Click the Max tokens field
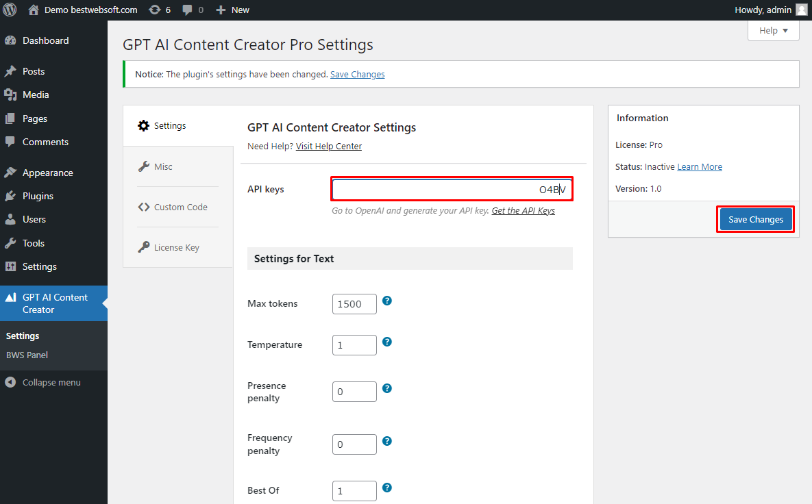This screenshot has width=812, height=504. tap(354, 304)
